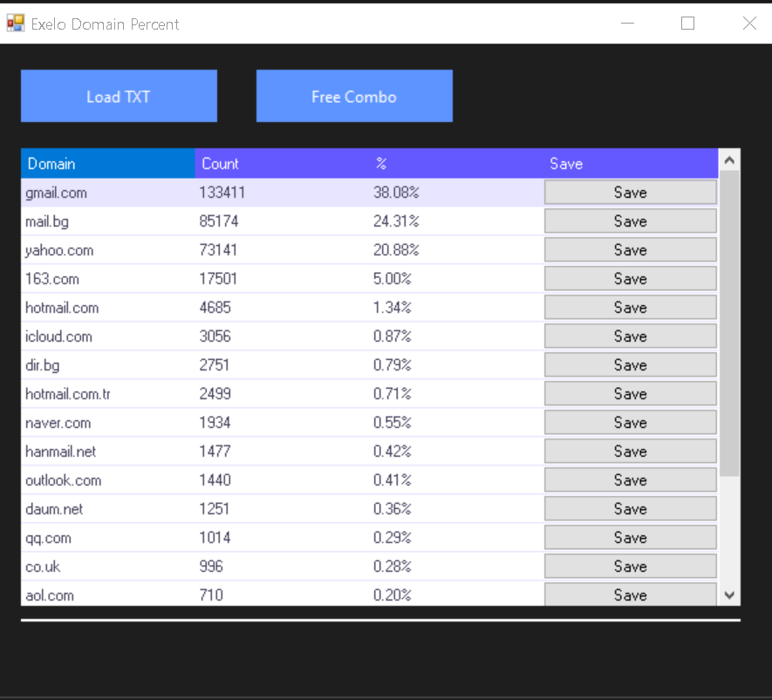
Task: Save the aol.com domain row
Action: 630,595
